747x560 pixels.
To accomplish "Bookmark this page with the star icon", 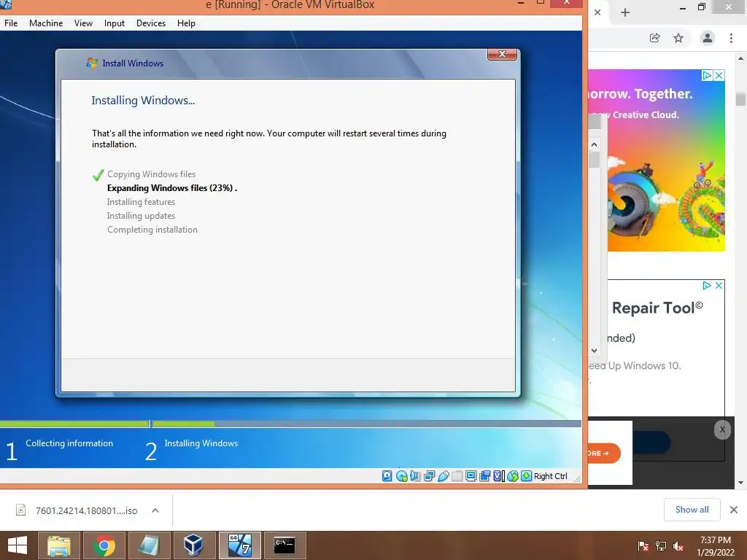I will [678, 38].
